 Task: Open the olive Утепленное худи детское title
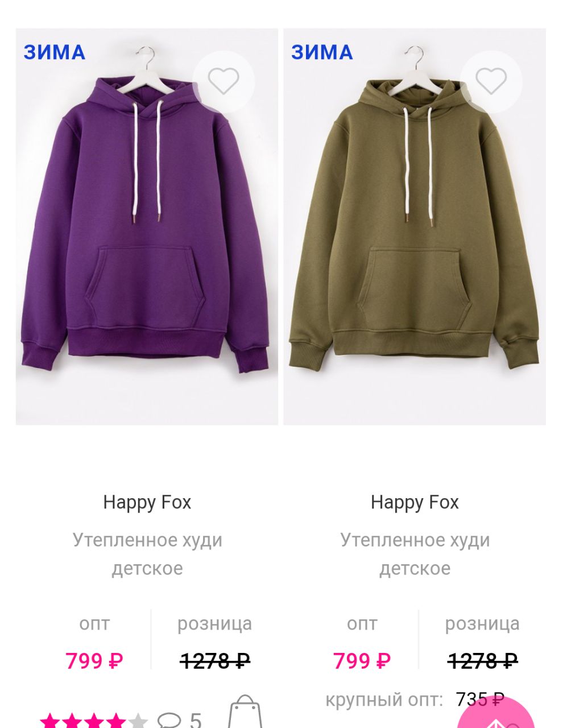tap(415, 554)
